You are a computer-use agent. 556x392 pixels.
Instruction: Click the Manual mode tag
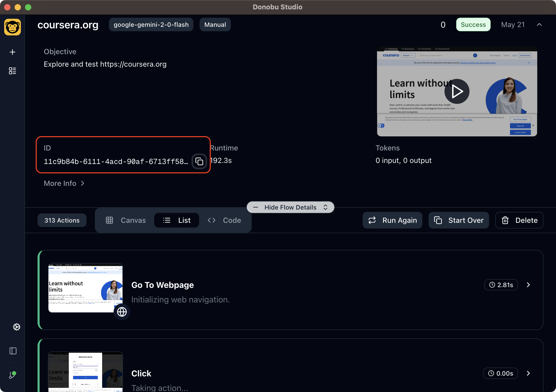215,24
